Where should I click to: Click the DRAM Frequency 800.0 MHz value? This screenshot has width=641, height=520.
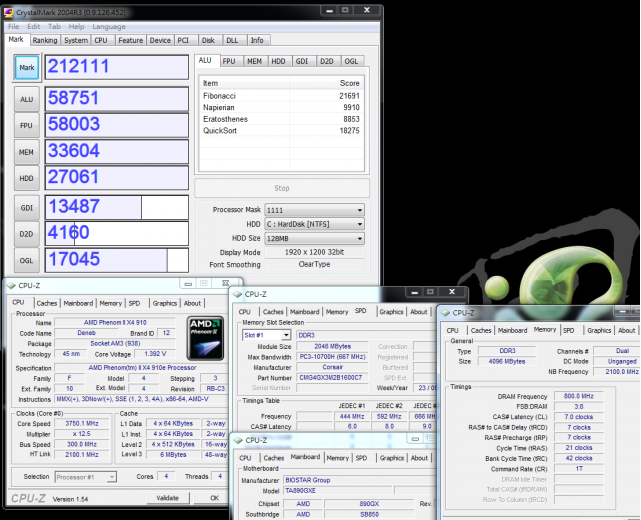pos(578,396)
